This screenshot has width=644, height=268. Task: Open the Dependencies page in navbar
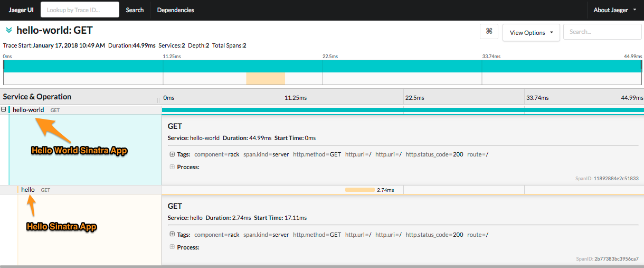(175, 10)
